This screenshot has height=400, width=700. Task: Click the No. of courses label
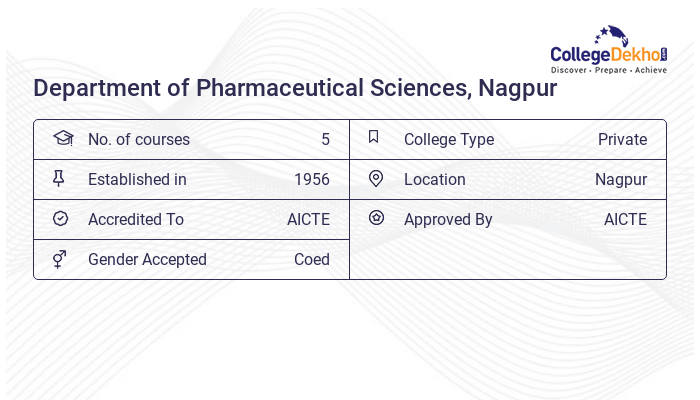(139, 139)
